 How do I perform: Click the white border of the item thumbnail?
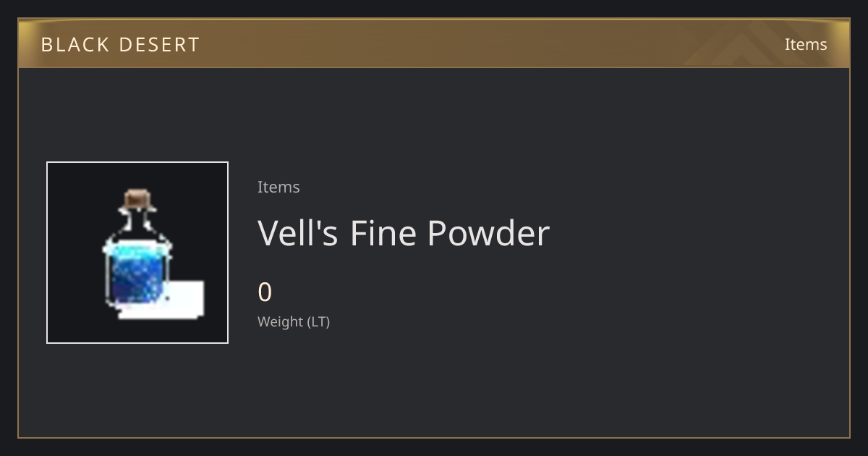[137, 162]
